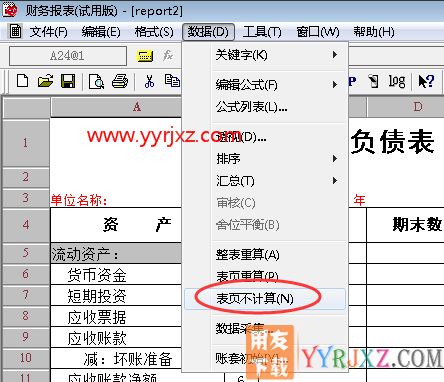Screen dimensions: 444x382
Task: Select row 8 header
Action: click(x=26, y=316)
